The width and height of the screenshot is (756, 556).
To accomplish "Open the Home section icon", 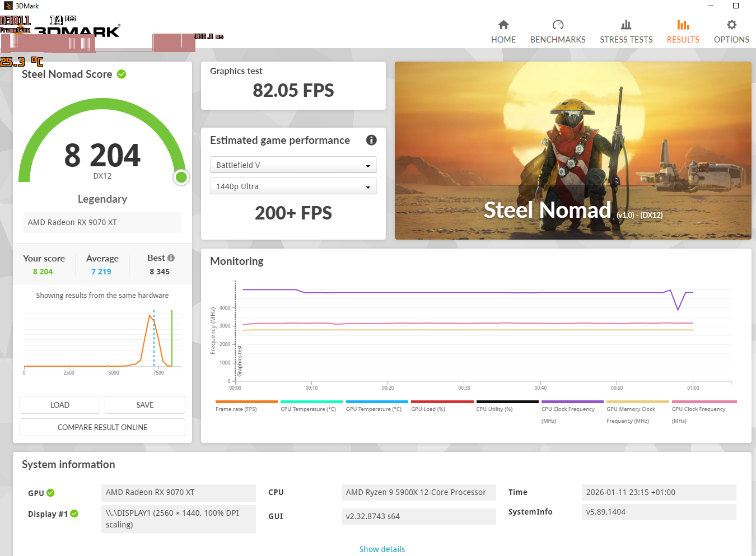I will click(503, 25).
